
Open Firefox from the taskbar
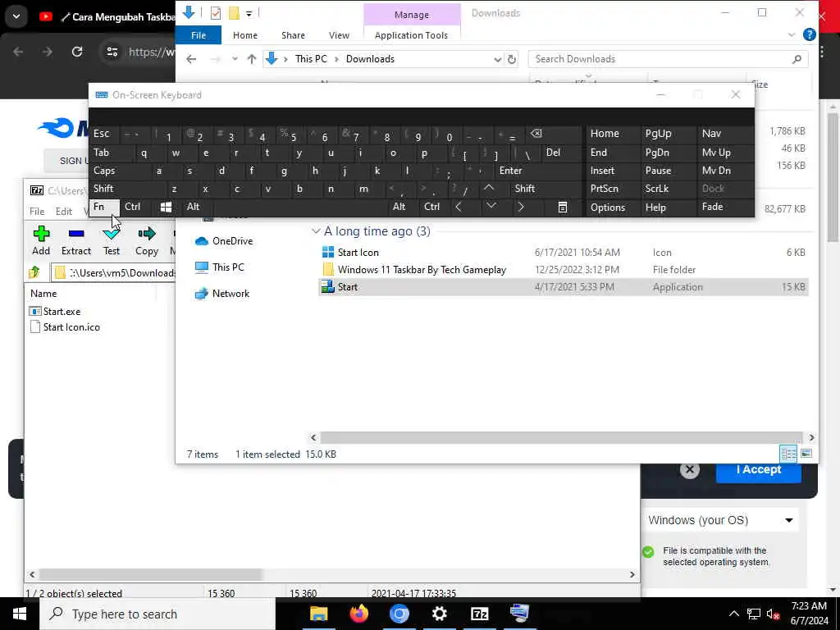point(359,614)
